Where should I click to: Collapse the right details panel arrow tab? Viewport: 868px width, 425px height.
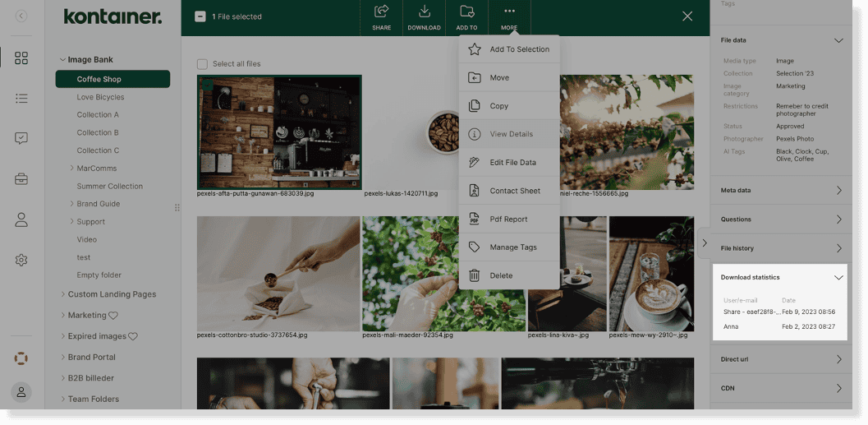coord(704,243)
